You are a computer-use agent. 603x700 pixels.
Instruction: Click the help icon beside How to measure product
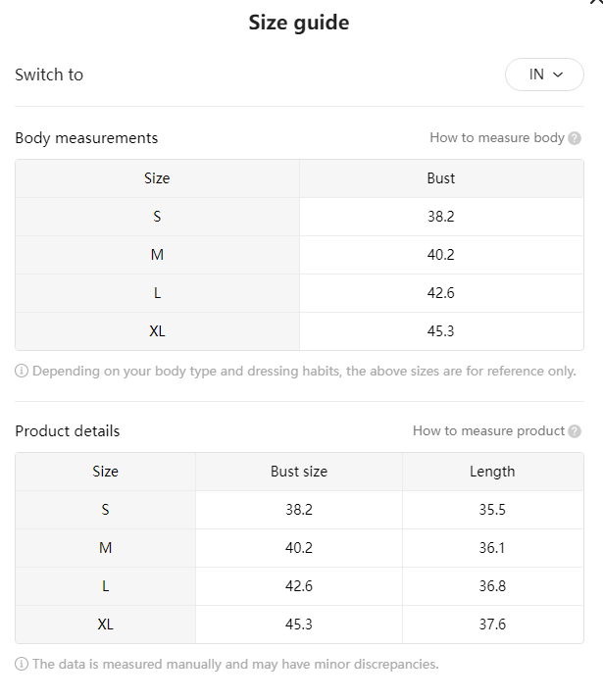pos(575,431)
